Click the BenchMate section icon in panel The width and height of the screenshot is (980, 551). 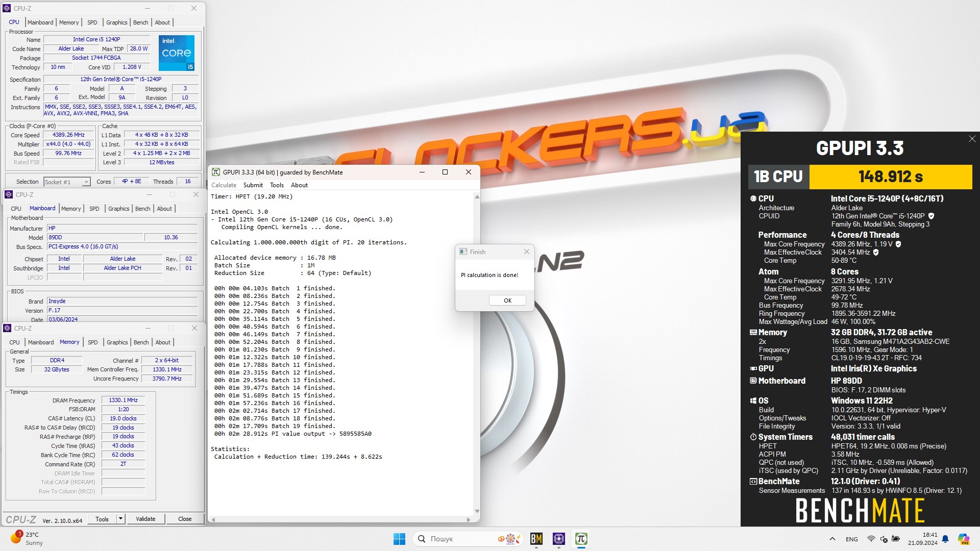[753, 481]
